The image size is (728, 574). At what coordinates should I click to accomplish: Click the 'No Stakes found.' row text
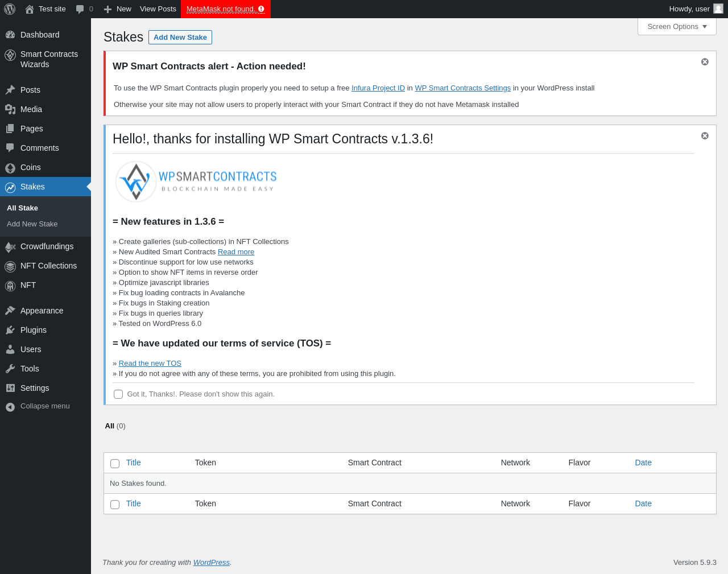coord(138,484)
